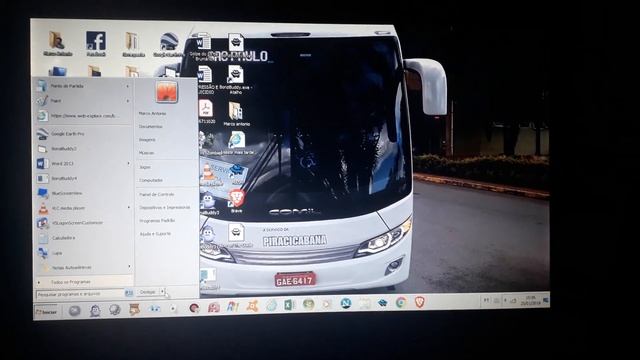Viewport: 640px width, 360px height.
Task: Click the Chrome icon on taskbar
Action: click(x=401, y=302)
